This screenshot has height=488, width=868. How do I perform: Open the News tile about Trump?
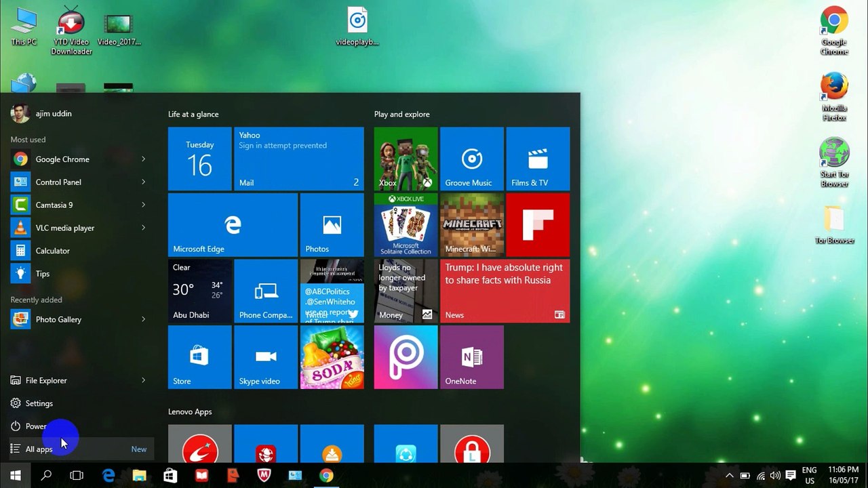pos(505,291)
